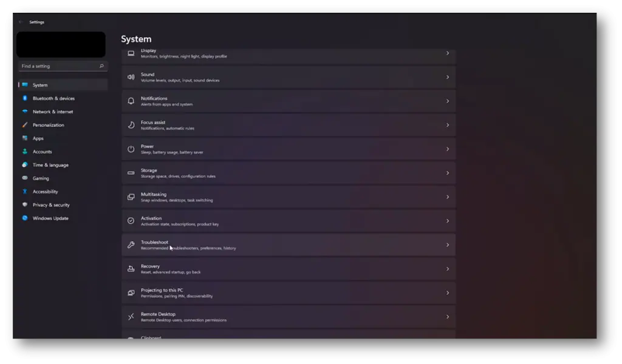Viewport: 622px width, 364px height.
Task: Select System in the sidebar
Action: click(63, 85)
